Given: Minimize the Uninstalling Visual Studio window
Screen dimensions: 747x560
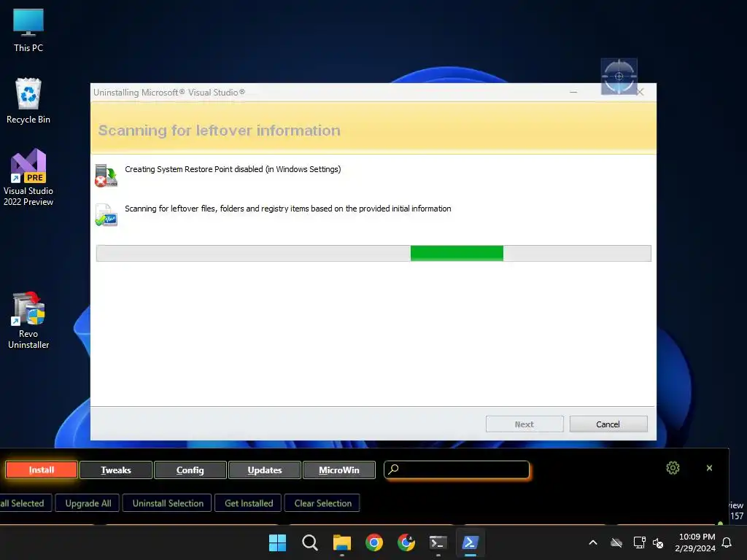Looking at the screenshot, I should point(573,92).
